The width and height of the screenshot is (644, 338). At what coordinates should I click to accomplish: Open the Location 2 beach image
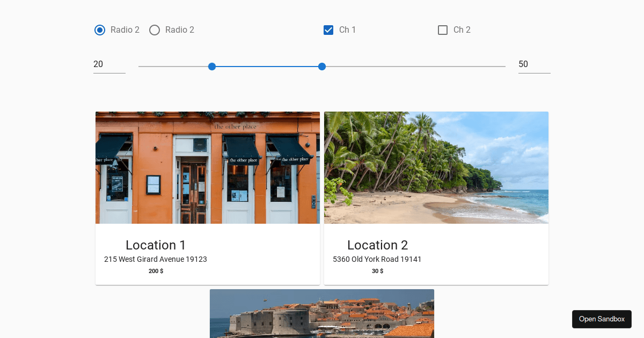[x=436, y=167]
